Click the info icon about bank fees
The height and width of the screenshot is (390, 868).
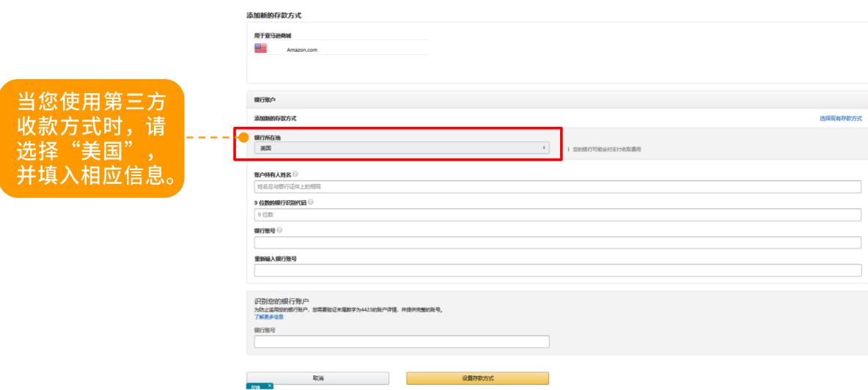pyautogui.click(x=568, y=149)
